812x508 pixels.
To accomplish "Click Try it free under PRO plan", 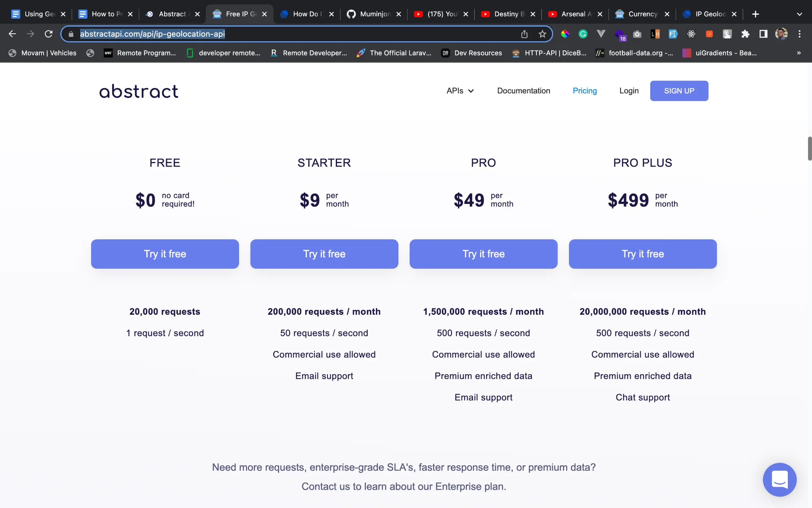I will pos(483,254).
